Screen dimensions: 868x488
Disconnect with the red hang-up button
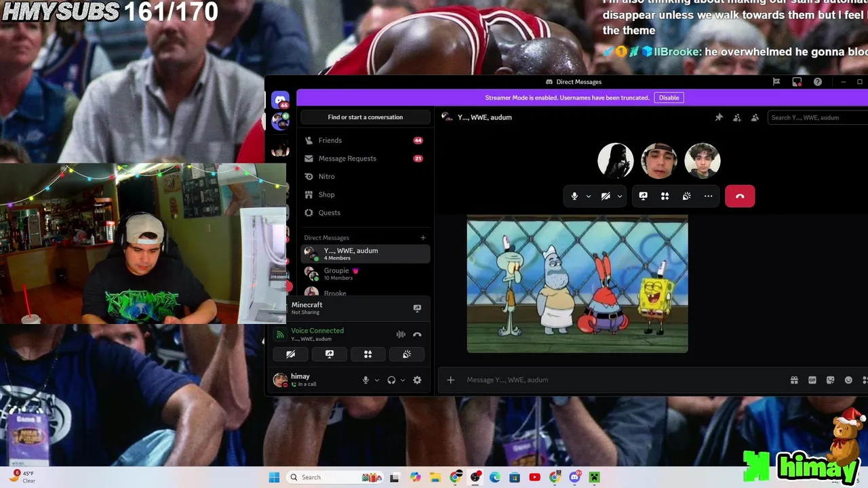(740, 196)
